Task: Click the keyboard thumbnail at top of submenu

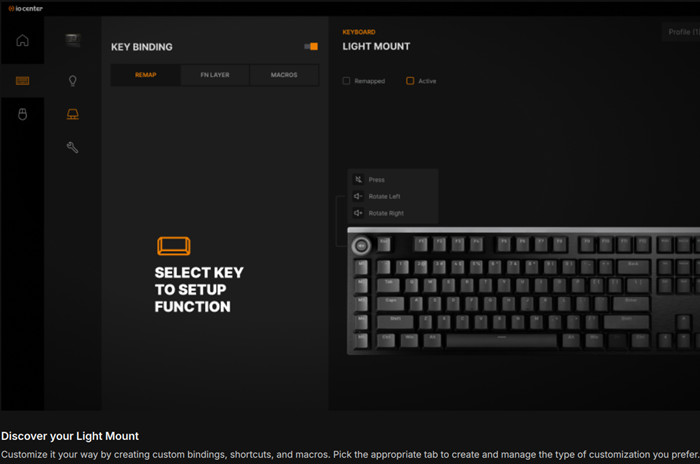Action: 72,40
